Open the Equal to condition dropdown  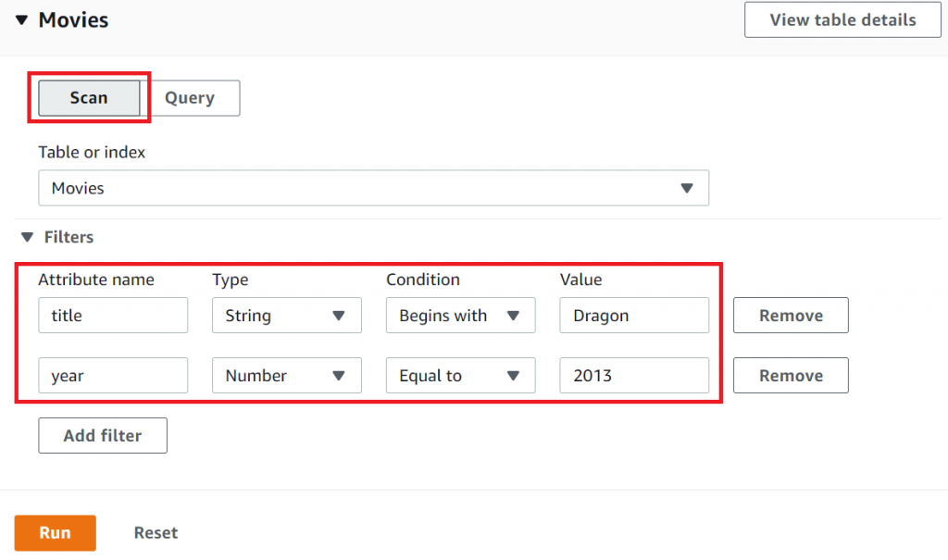pos(460,376)
